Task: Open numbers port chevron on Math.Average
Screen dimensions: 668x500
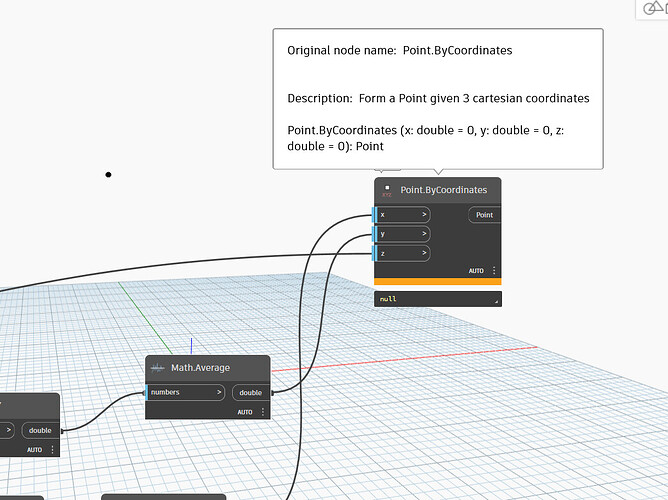Action: coord(219,392)
